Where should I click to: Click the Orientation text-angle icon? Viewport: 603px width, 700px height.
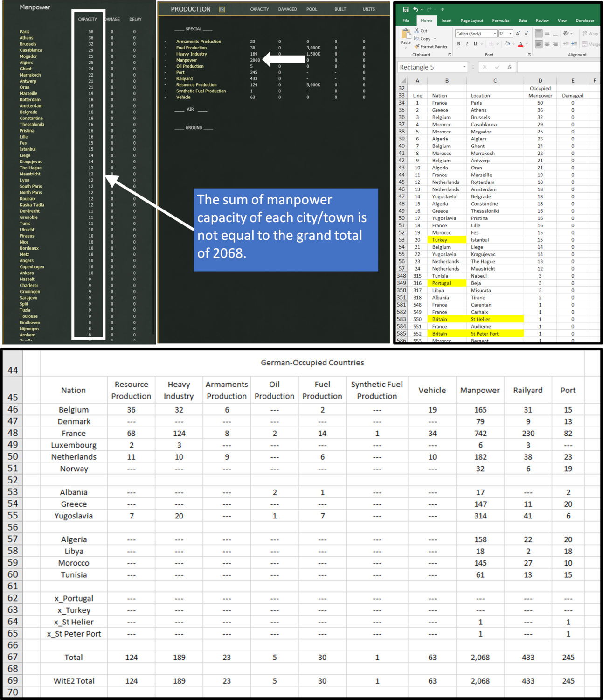pos(566,34)
